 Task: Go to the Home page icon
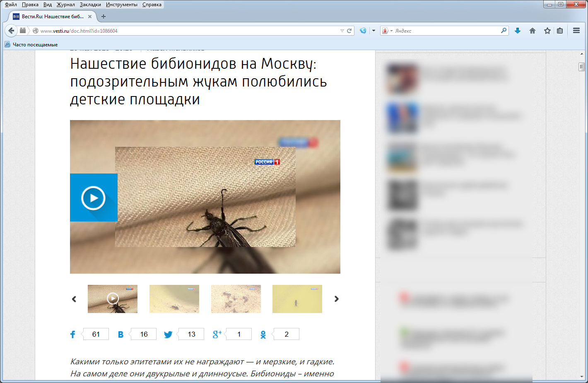533,31
